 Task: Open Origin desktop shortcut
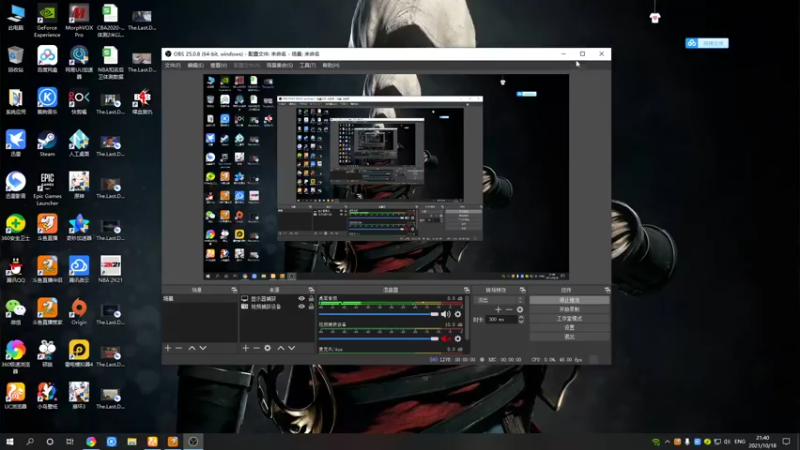pyautogui.click(x=79, y=312)
